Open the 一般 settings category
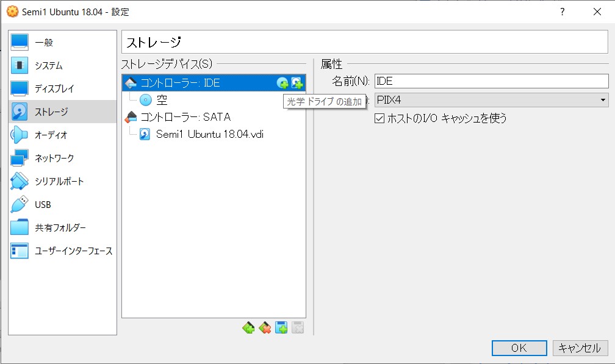Image resolution: width=615 pixels, height=364 pixels. [x=62, y=42]
